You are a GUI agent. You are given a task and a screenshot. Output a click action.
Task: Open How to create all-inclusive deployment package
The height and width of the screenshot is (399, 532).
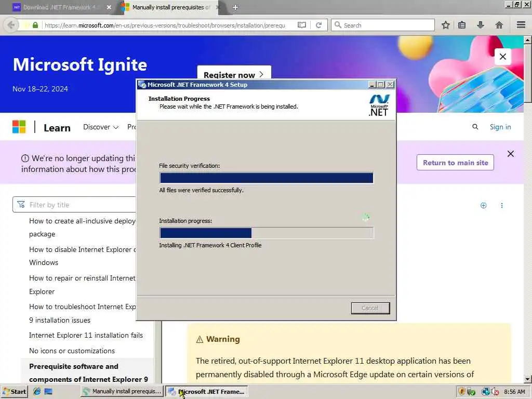[82, 228]
